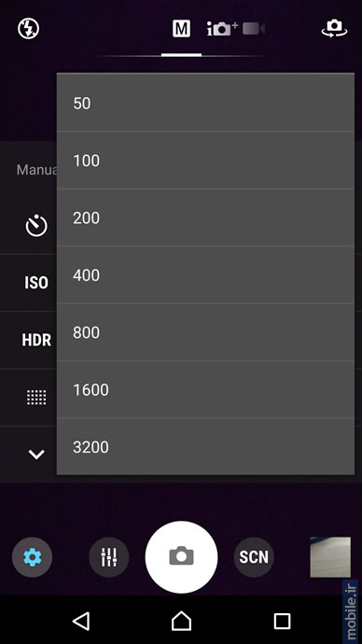Open the self-timer setting

click(x=36, y=226)
